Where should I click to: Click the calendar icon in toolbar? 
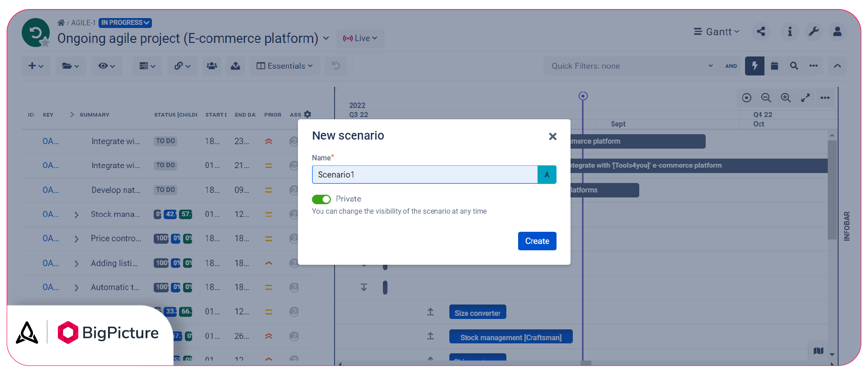774,66
